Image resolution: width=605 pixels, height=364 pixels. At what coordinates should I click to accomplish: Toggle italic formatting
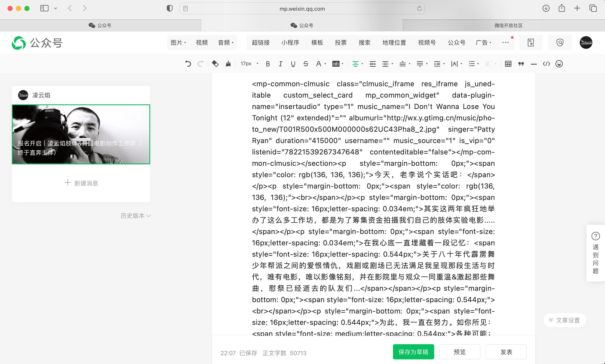tap(280, 64)
